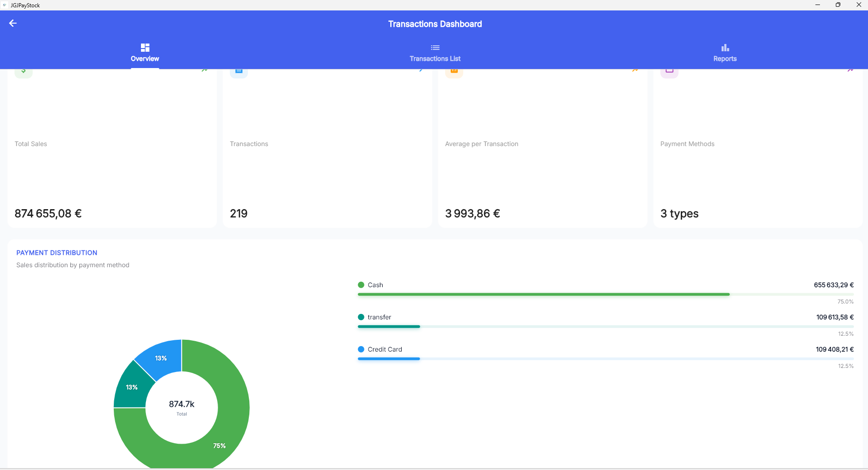The height and width of the screenshot is (470, 868).
Task: Open the Reports tab
Action: pyautogui.click(x=725, y=53)
